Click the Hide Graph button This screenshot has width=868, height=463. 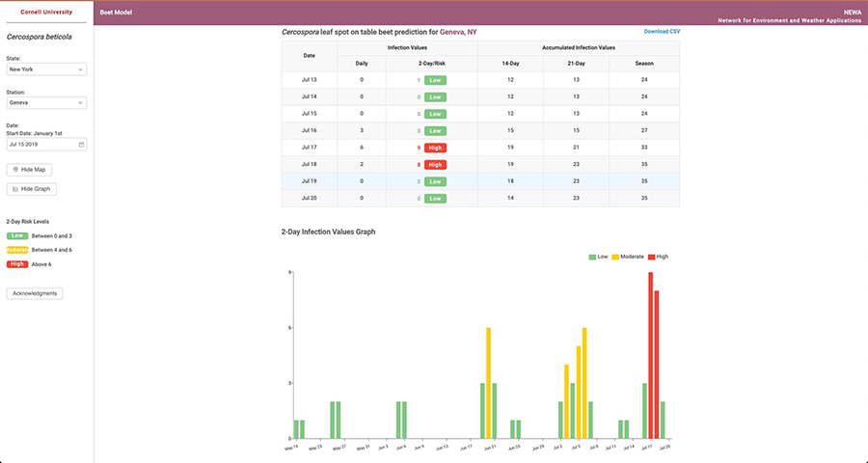(x=31, y=189)
